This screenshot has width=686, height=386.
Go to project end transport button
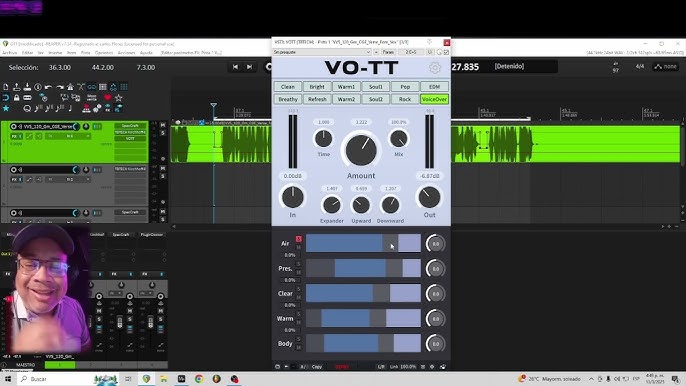(249, 67)
